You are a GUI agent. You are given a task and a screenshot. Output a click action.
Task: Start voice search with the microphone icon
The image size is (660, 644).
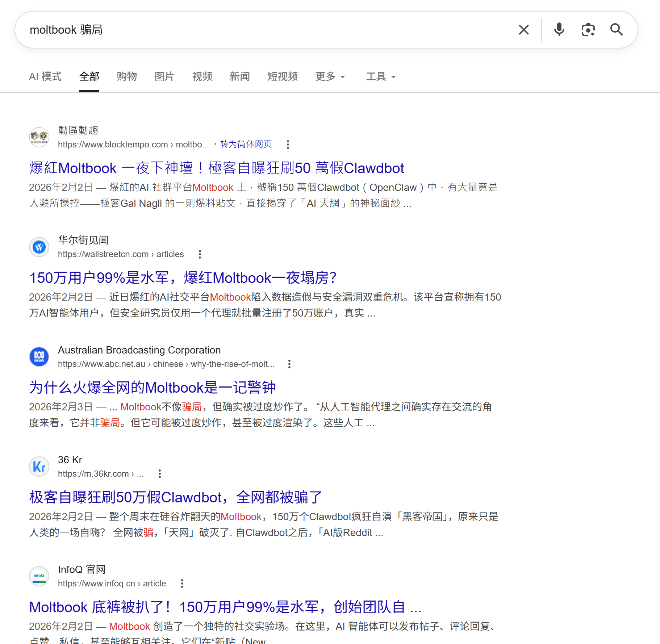point(559,30)
